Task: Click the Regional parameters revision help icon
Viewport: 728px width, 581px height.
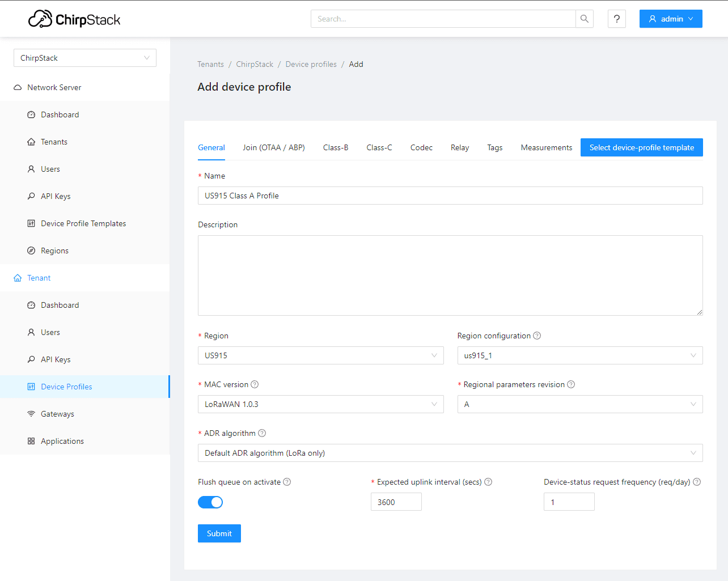Action: coord(571,384)
